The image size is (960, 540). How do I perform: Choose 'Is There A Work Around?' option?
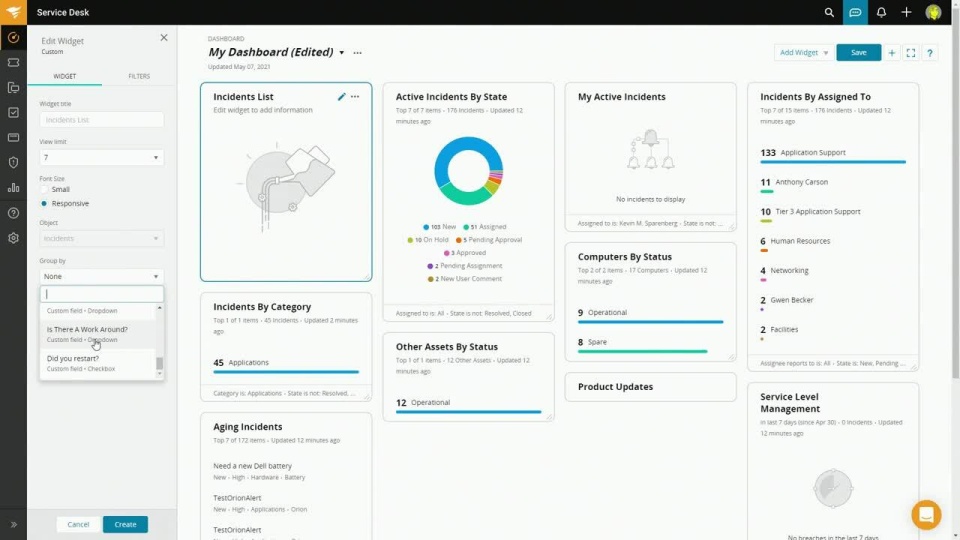click(98, 334)
